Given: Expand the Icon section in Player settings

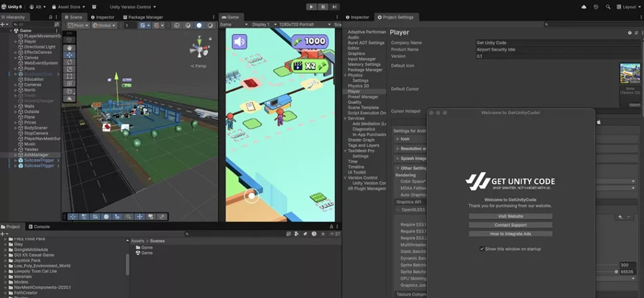Looking at the screenshot, I should (x=397, y=139).
